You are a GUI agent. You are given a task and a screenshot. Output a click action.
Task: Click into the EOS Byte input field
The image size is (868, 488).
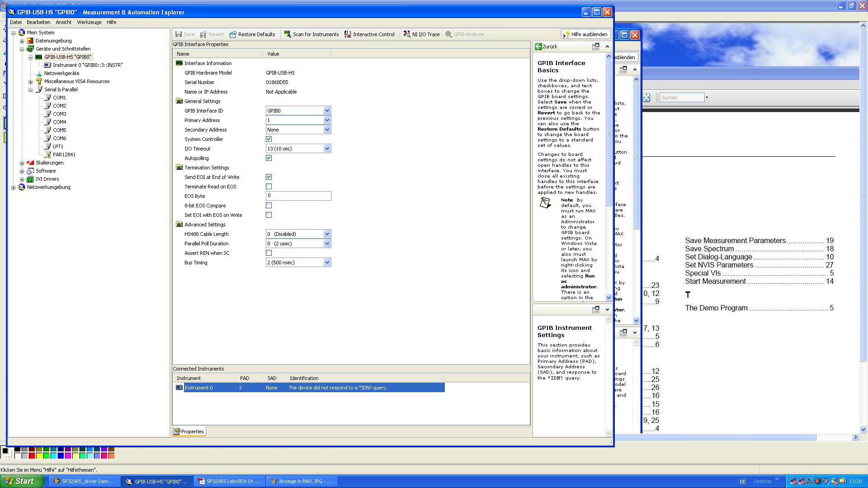click(x=298, y=196)
